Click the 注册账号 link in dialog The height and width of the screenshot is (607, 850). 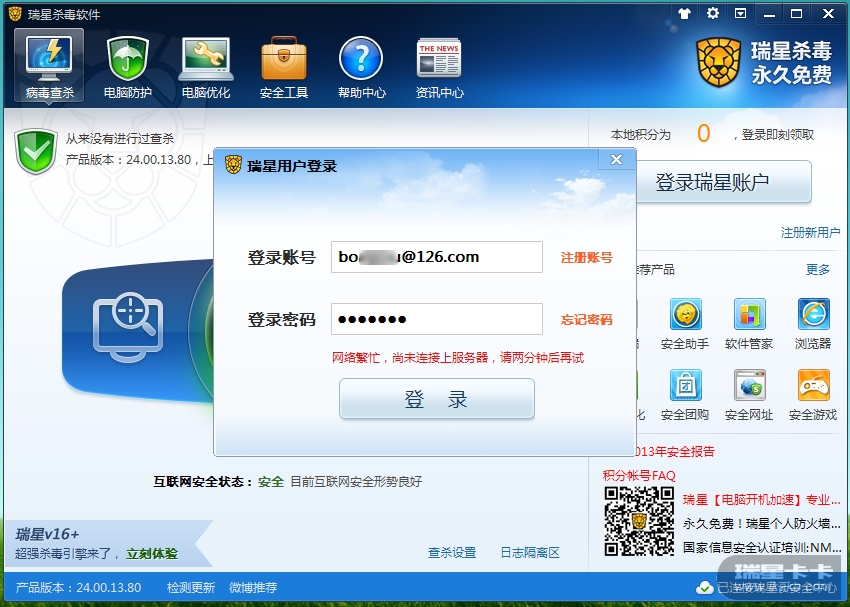586,257
